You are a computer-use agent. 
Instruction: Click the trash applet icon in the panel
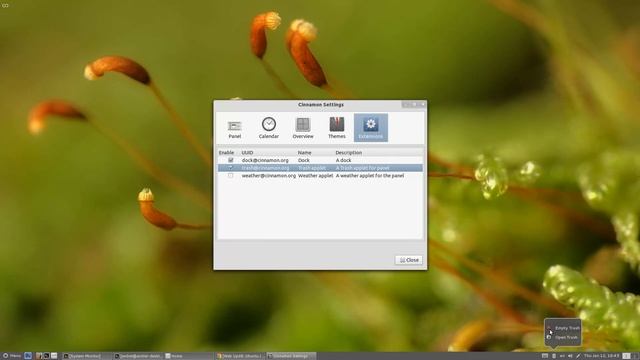pyautogui.click(x=554, y=356)
